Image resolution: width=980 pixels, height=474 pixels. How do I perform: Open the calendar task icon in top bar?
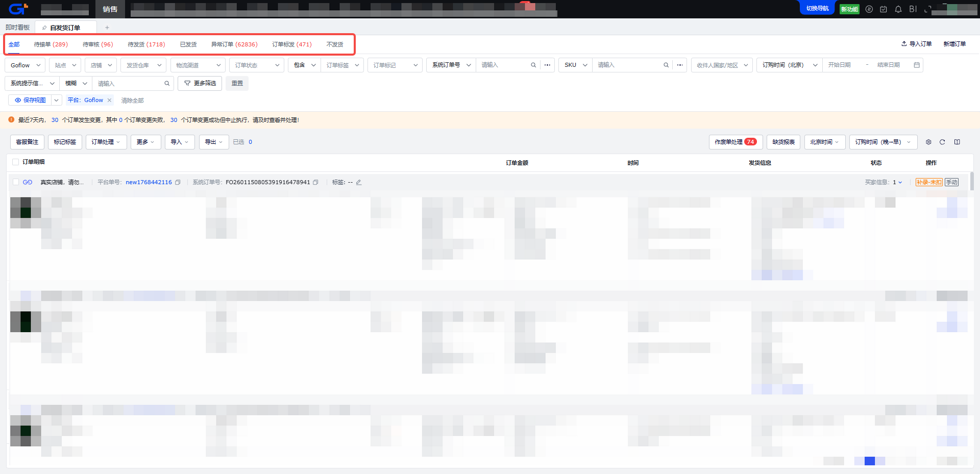point(884,9)
